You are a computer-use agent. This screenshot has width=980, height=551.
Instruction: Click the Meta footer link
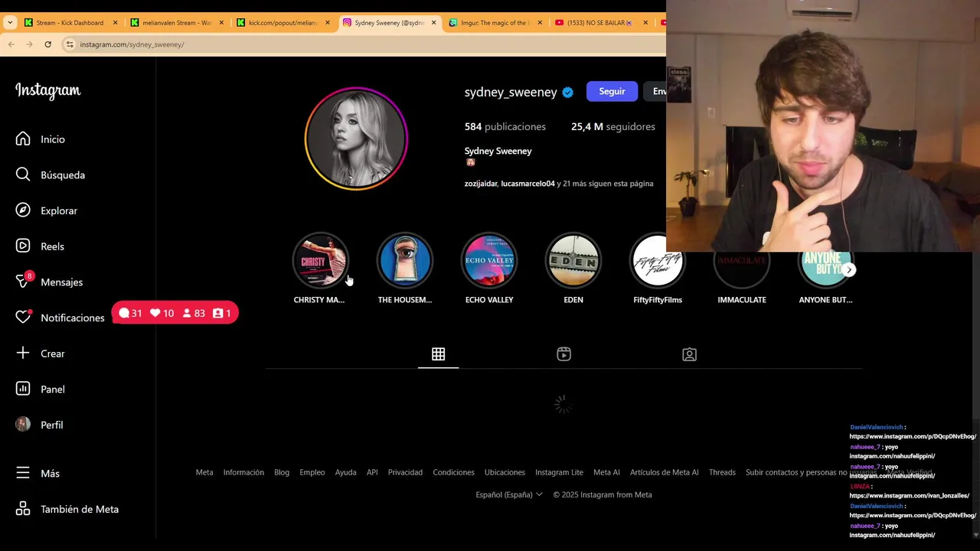(x=204, y=472)
